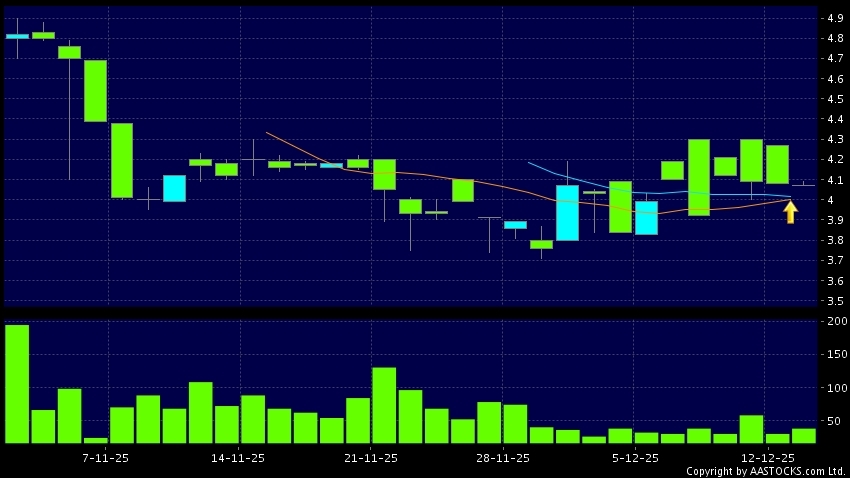Pick the 28-11-25 date label

pyautogui.click(x=502, y=457)
